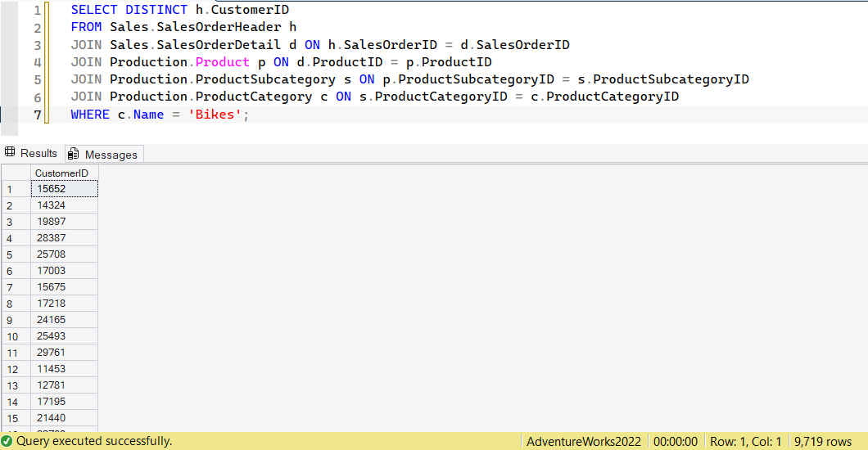The width and height of the screenshot is (868, 450).
Task: Click the 9,719 rows count
Action: pos(823,442)
